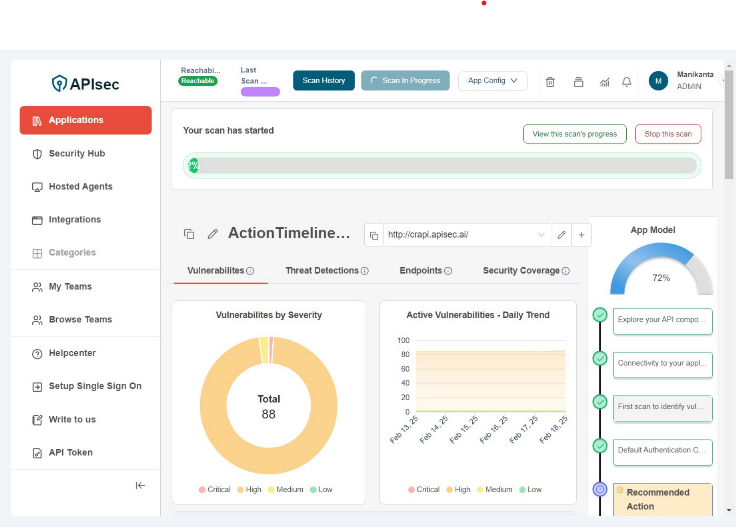Toggle Low legend in severity donut chart

(320, 489)
